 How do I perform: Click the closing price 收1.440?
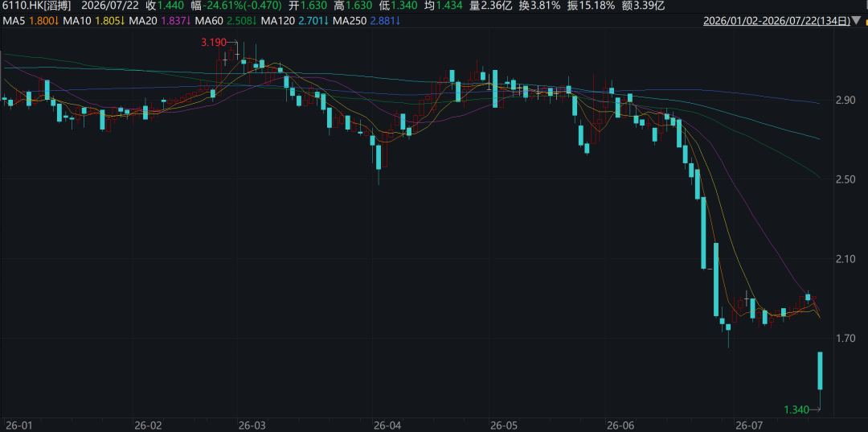click(x=164, y=6)
